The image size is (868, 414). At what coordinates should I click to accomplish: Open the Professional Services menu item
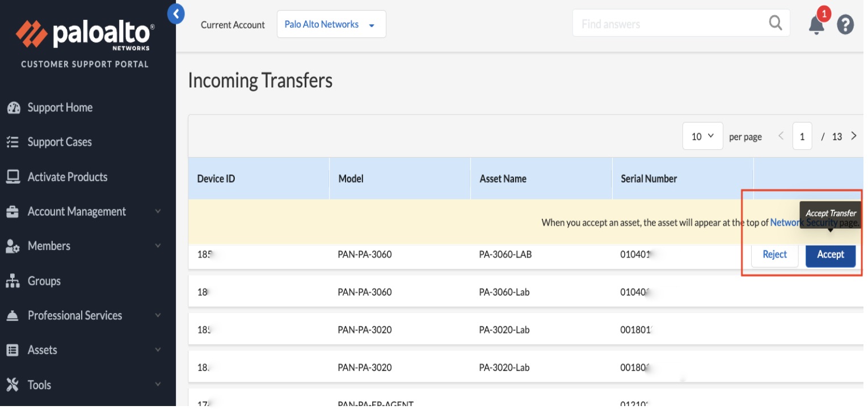75,316
